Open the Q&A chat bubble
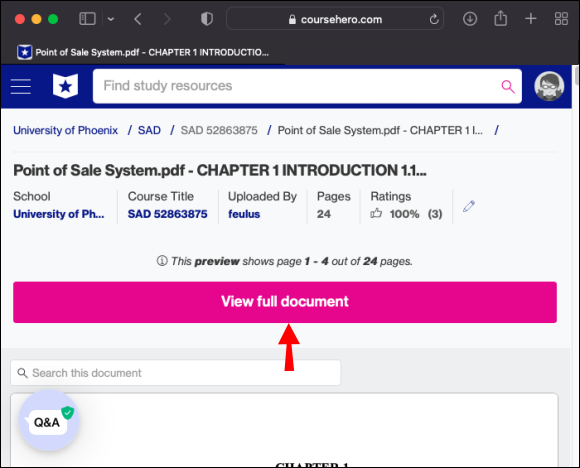Image resolution: width=580 pixels, height=468 pixels. coord(49,420)
